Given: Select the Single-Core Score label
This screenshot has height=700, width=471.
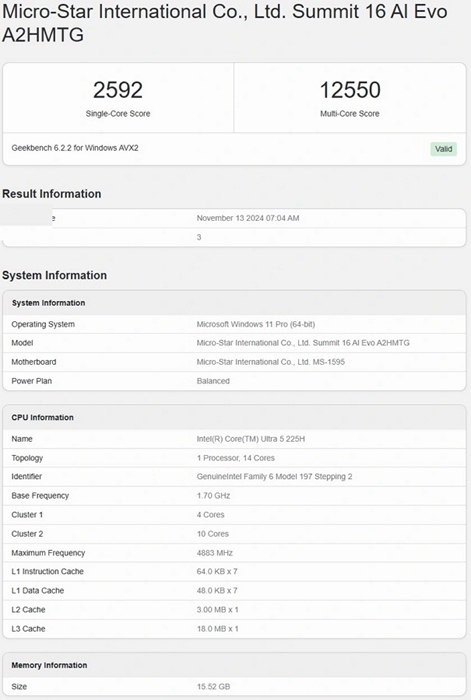Looking at the screenshot, I should tap(118, 113).
